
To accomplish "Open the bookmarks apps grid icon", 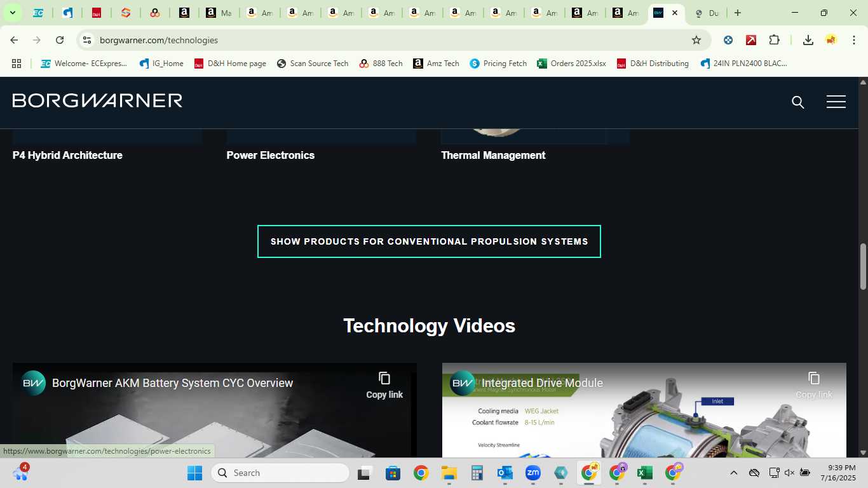I will click(x=17, y=64).
